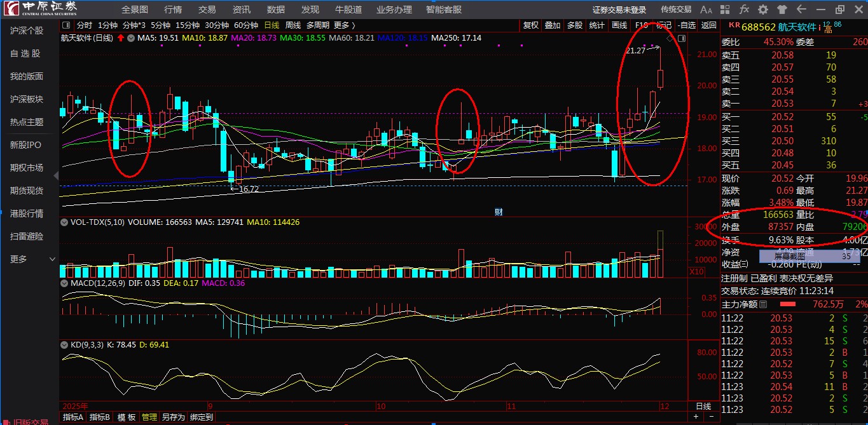Expand the 更多 periods menu

tap(344, 25)
